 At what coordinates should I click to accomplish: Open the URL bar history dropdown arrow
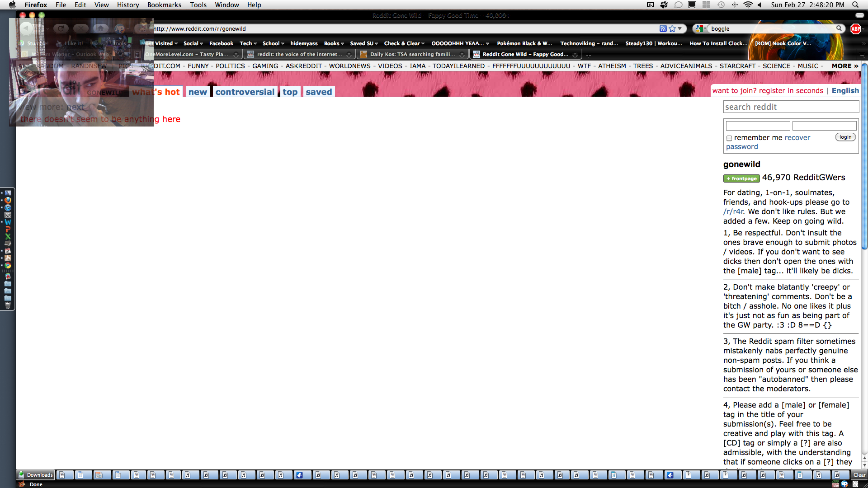click(679, 28)
